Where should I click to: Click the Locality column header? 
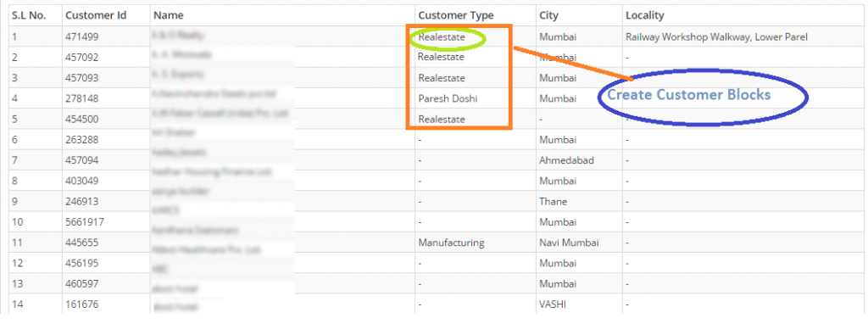(645, 15)
